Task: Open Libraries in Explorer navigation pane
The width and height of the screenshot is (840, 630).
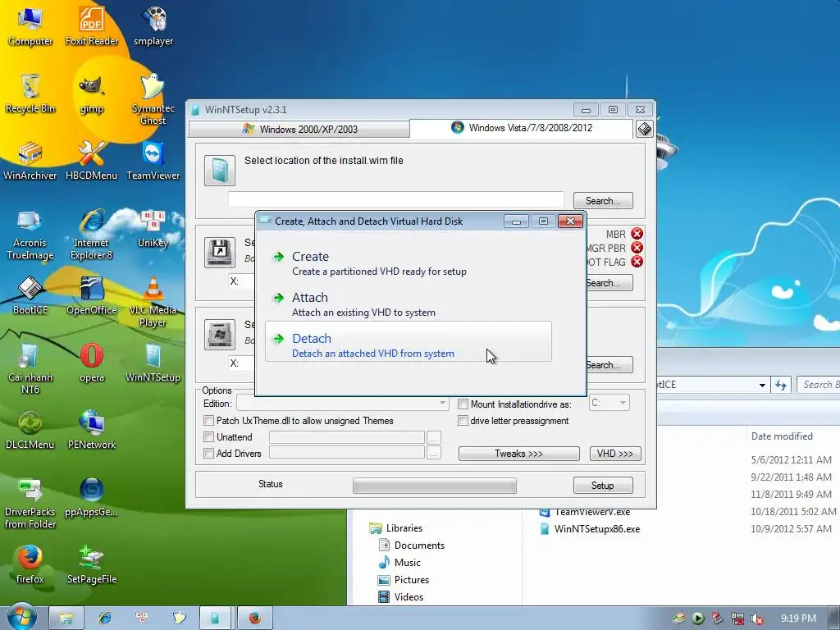Action: point(396,528)
